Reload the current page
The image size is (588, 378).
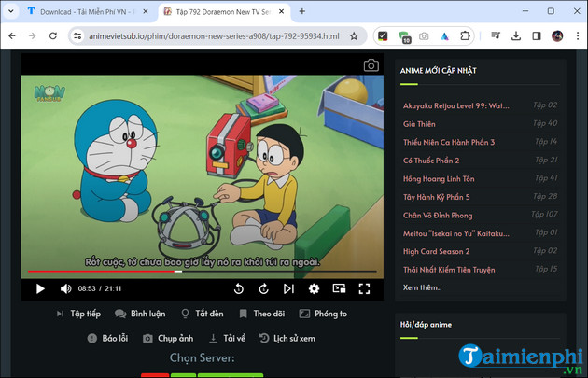[x=53, y=36]
